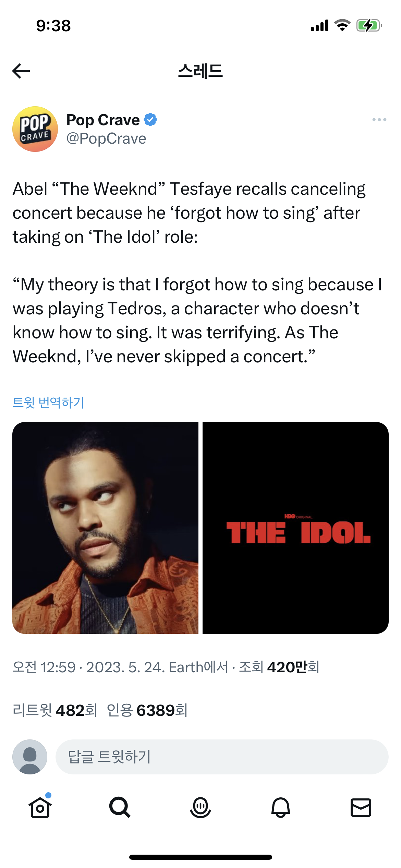Tap the Pop Crave display name
The width and height of the screenshot is (401, 868).
point(103,120)
